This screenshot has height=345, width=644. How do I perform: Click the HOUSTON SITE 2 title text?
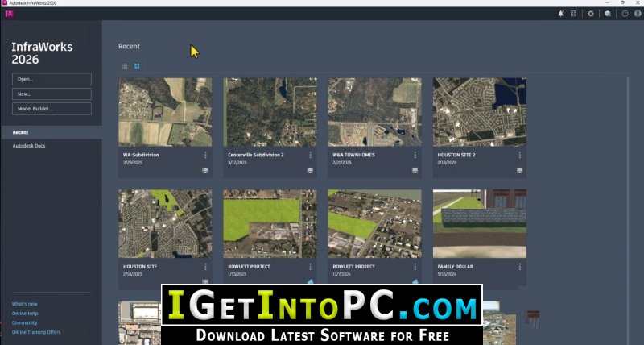[x=456, y=155]
